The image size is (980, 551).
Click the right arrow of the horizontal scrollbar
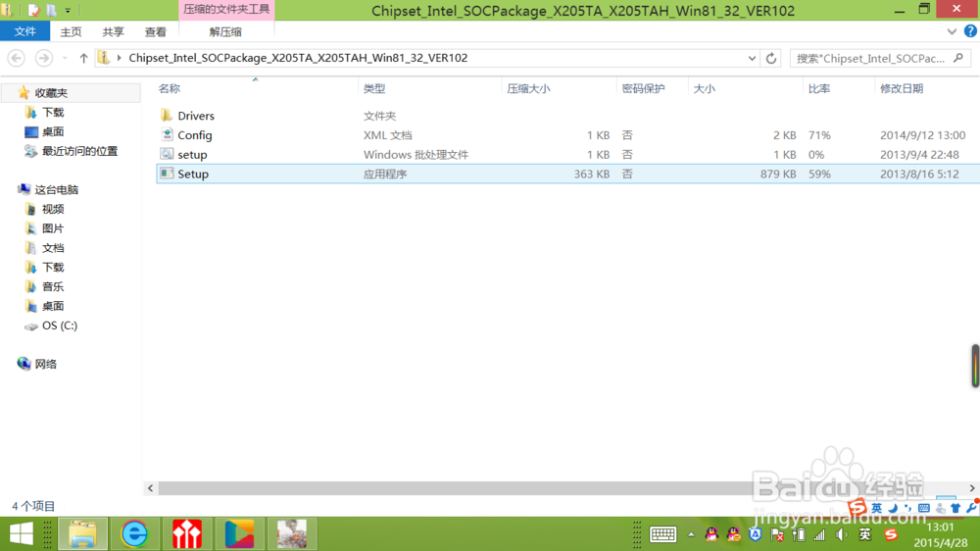coord(972,488)
